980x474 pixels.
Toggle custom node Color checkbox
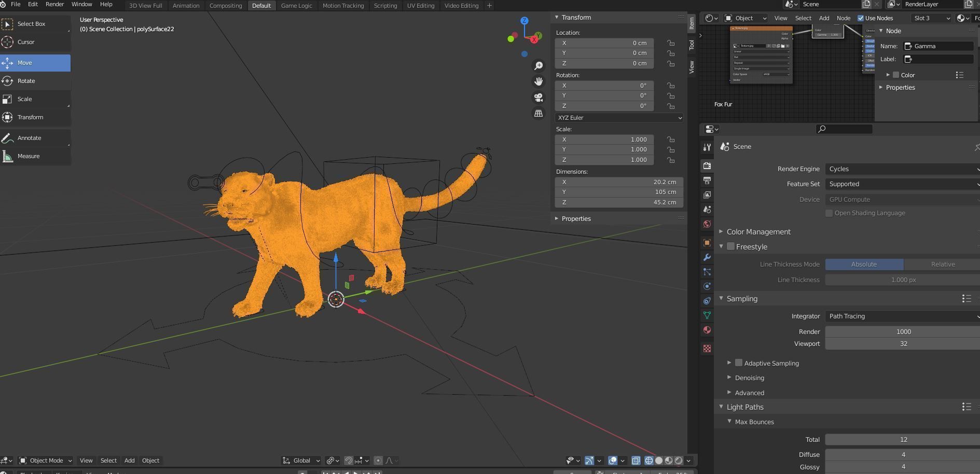pos(896,75)
